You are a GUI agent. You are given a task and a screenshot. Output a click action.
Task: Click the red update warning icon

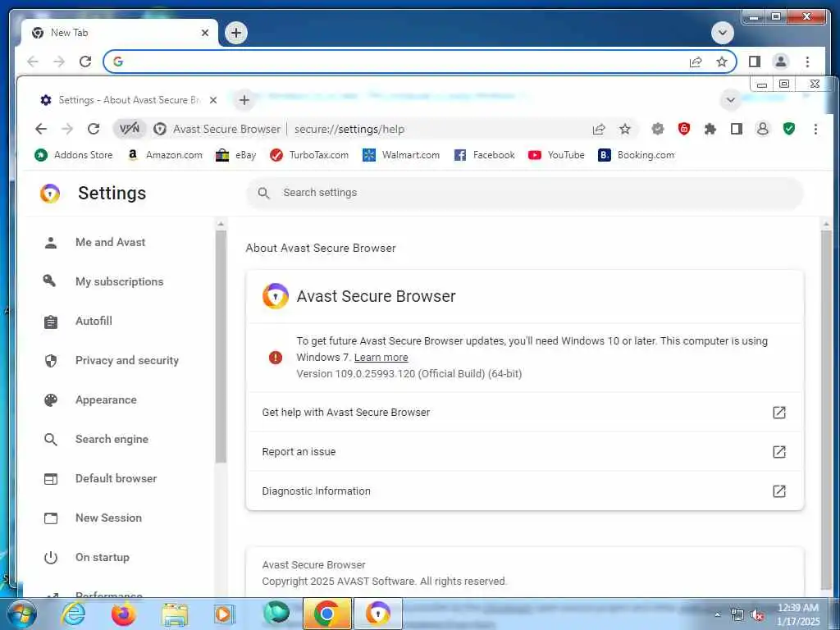276,358
